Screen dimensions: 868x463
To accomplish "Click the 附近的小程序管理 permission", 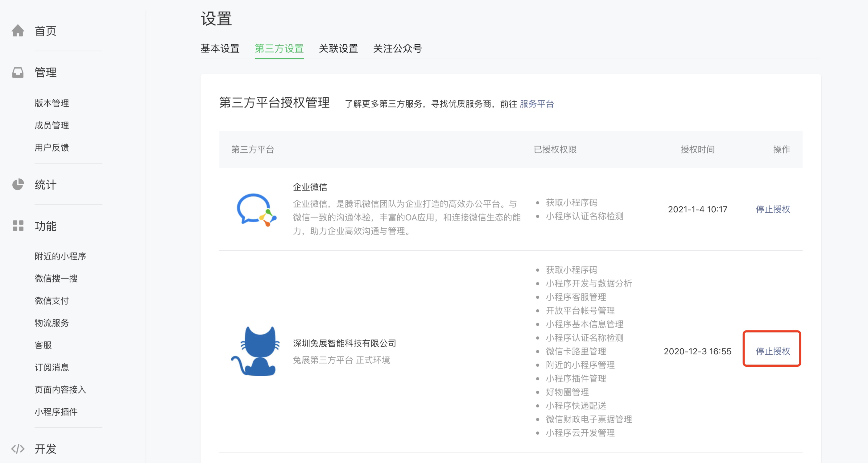I will coord(580,365).
